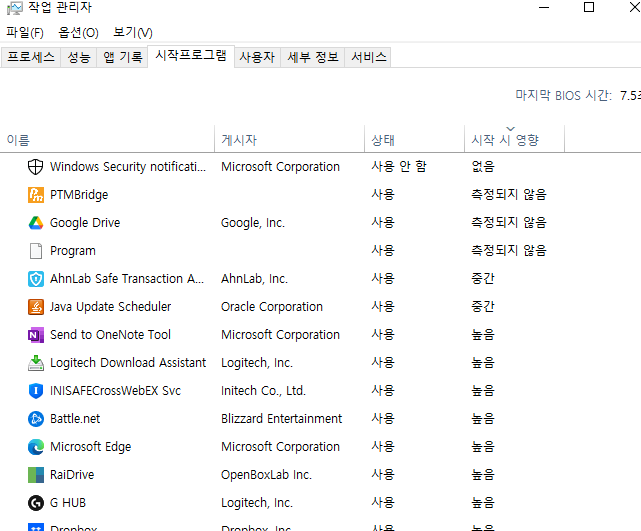Screen dimensions: 641x531
Task: Minimize the Task Manager window
Action: [544, 7]
